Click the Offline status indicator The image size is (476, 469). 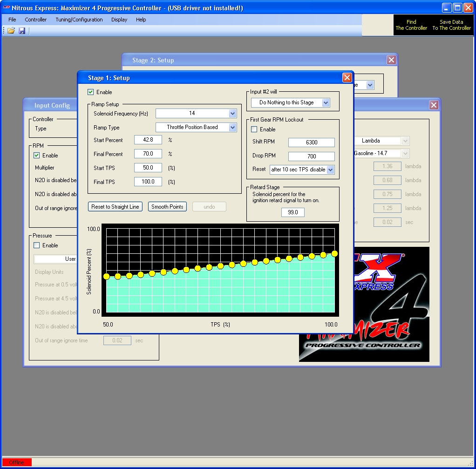[x=16, y=462]
